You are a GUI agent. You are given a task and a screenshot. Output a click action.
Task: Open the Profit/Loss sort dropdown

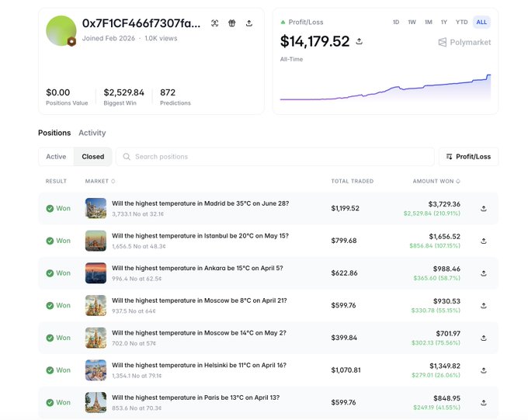pyautogui.click(x=468, y=157)
